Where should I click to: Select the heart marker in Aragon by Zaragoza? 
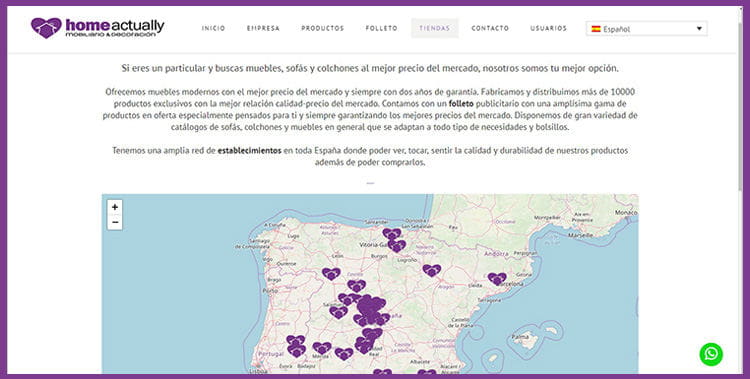pos(431,270)
